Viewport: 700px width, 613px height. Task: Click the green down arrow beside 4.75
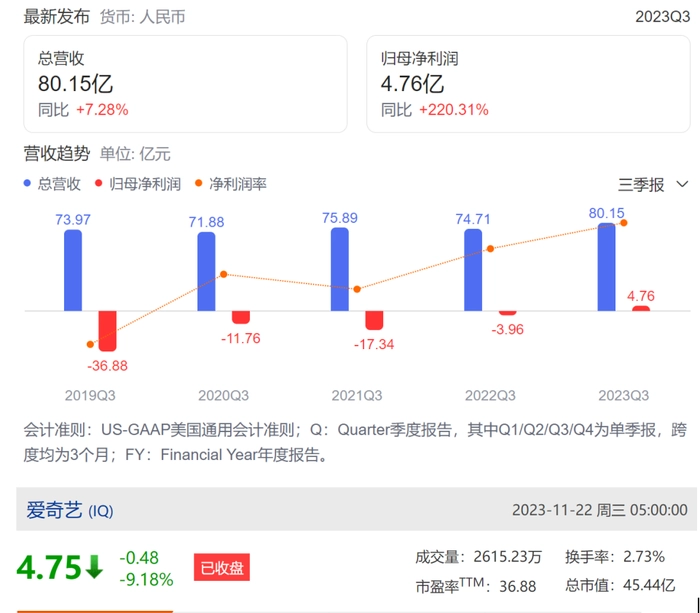94,567
